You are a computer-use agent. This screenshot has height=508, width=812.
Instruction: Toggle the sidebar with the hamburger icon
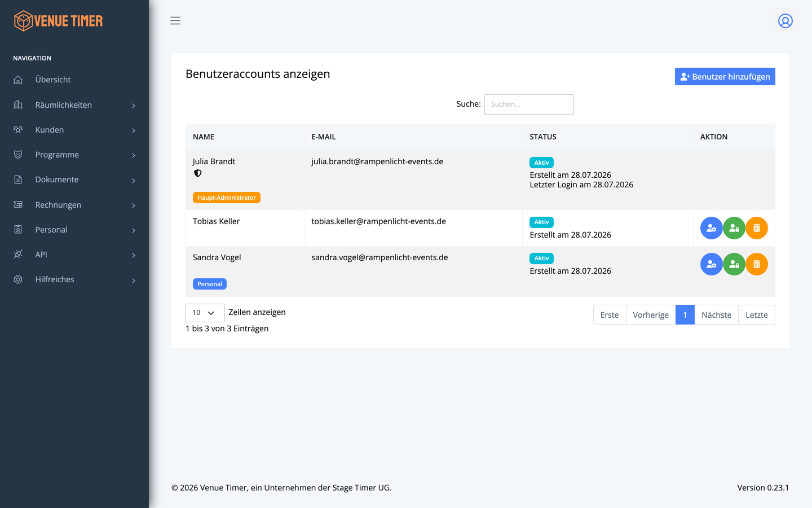point(175,21)
